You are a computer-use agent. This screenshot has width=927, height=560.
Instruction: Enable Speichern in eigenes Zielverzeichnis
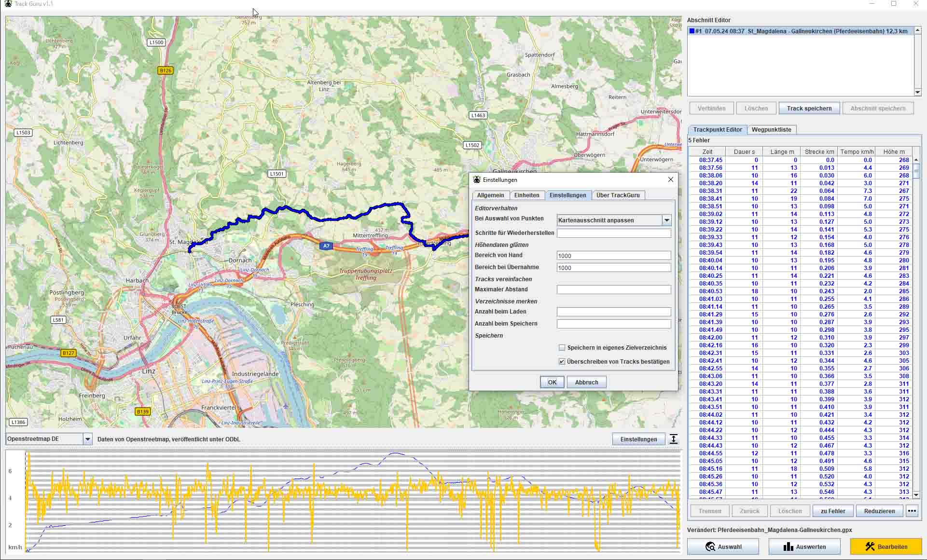562,348
